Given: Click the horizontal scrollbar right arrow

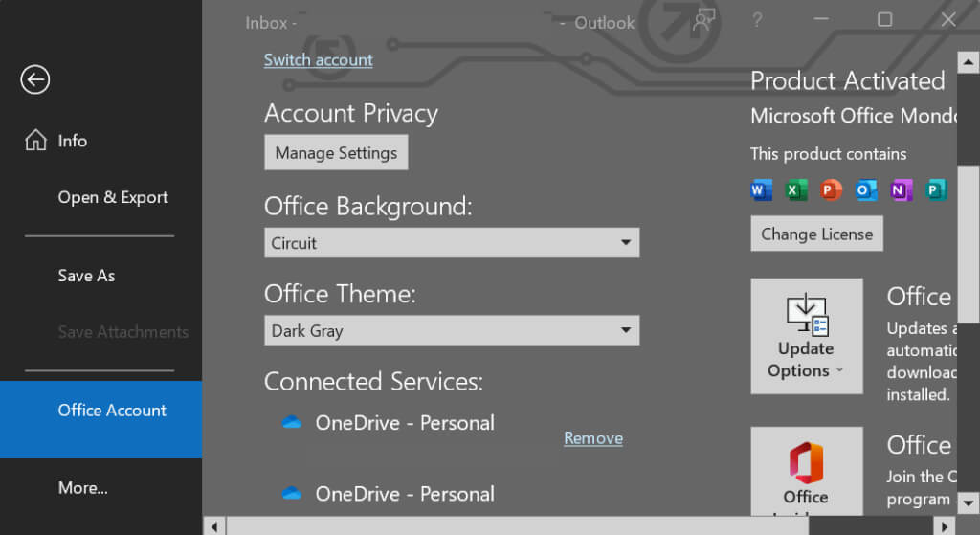Looking at the screenshot, I should [943, 525].
